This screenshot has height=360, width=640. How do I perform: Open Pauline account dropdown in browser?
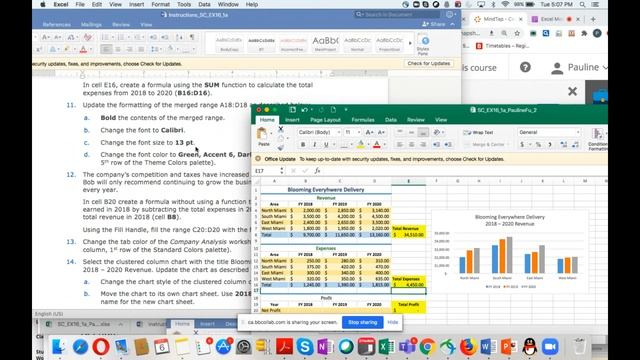[x=579, y=67]
